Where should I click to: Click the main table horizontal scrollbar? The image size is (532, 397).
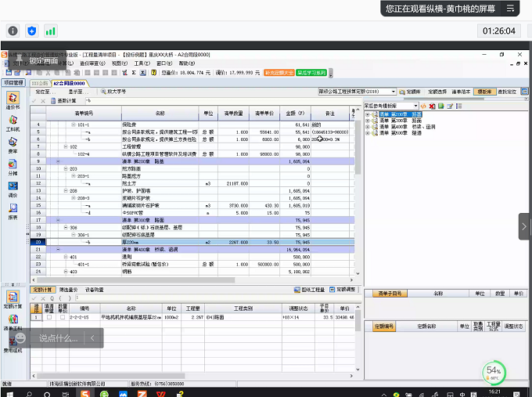click(x=135, y=280)
